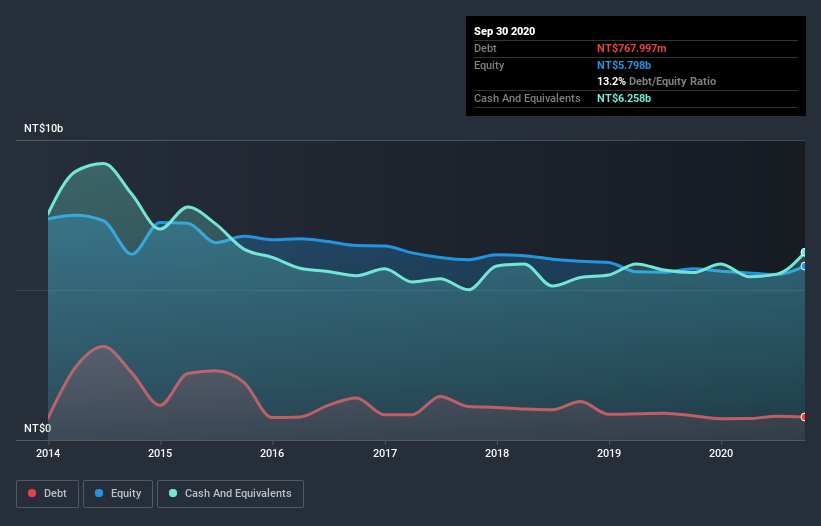Click the NT$767.997m debt value
Screen dimensions: 821x526
[631, 48]
